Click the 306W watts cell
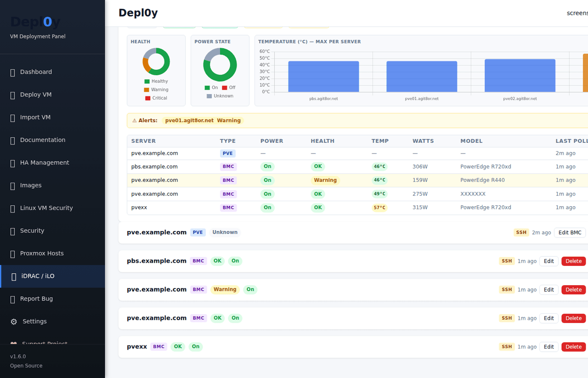588x378 pixels. coord(420,167)
